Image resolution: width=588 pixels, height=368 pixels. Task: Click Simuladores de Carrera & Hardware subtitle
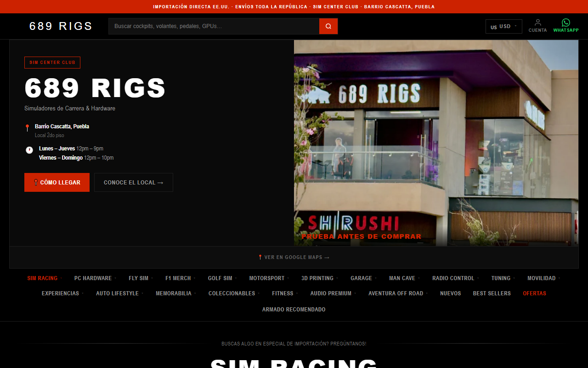click(x=70, y=109)
